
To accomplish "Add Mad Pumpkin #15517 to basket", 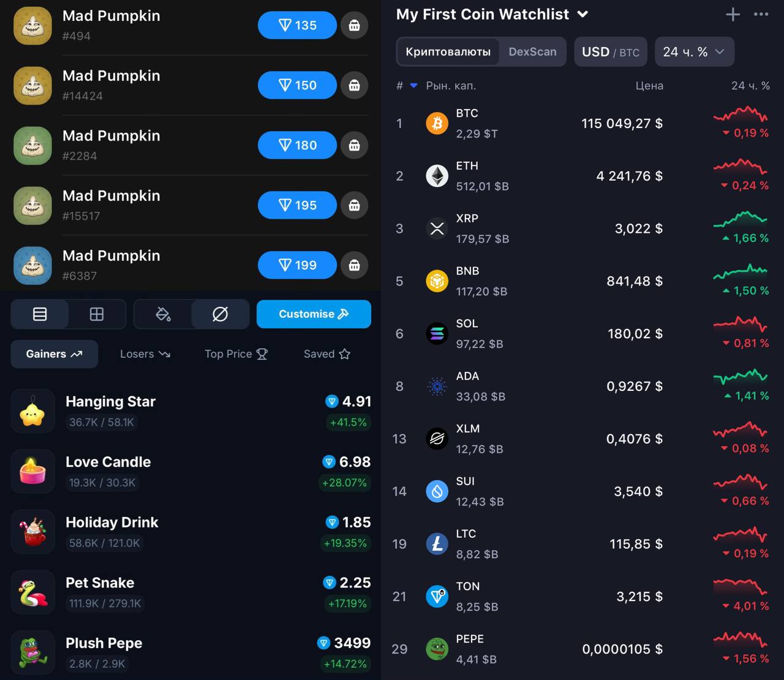I will point(354,205).
